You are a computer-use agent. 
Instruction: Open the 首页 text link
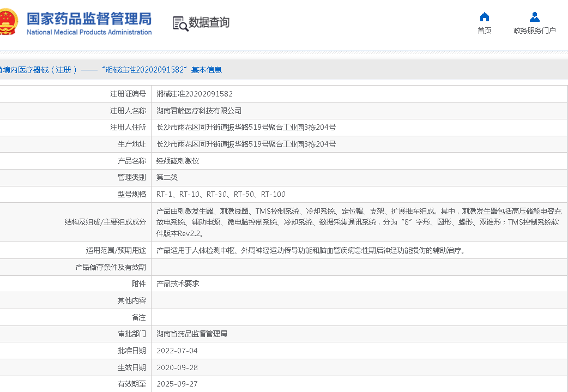tap(484, 31)
